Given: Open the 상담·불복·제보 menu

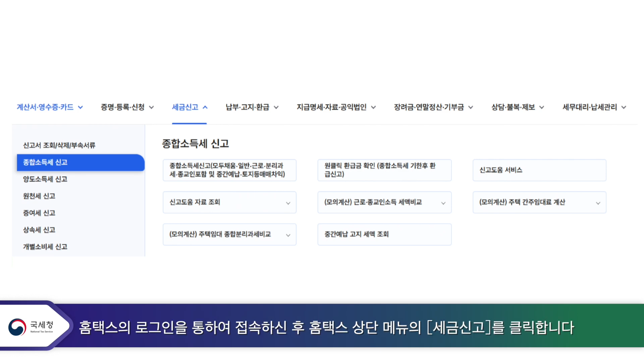Looking at the screenshot, I should (x=518, y=107).
